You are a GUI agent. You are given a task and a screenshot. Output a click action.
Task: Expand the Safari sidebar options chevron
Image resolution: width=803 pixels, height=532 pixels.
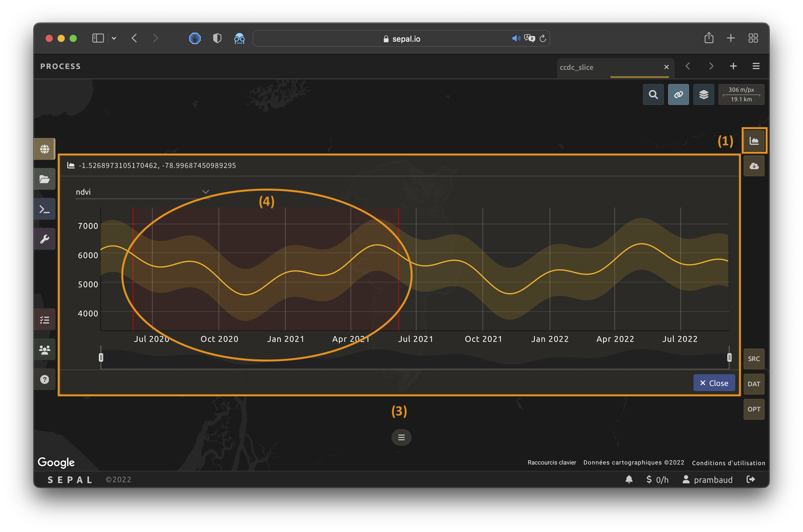[x=114, y=38]
